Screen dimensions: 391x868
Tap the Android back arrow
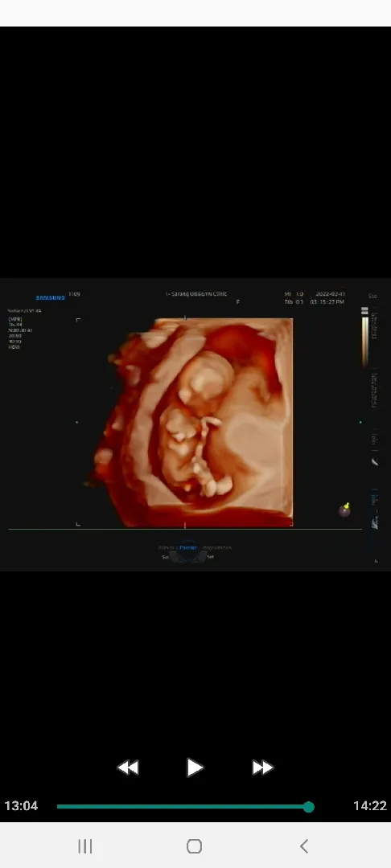303,845
